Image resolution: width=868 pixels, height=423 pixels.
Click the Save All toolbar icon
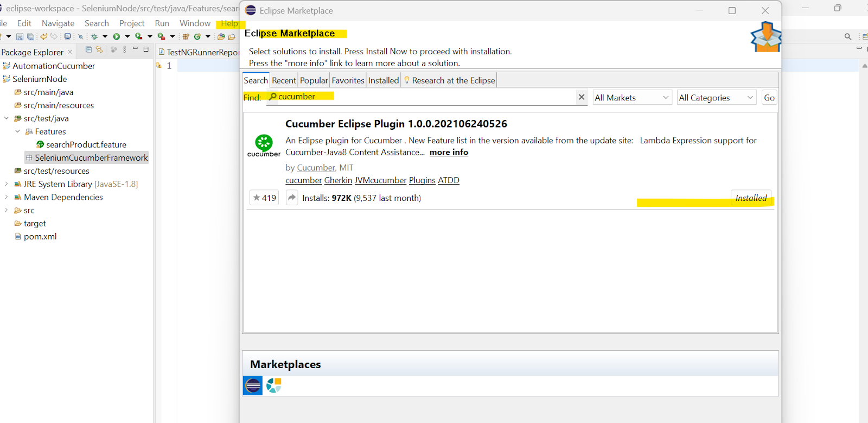[x=30, y=36]
